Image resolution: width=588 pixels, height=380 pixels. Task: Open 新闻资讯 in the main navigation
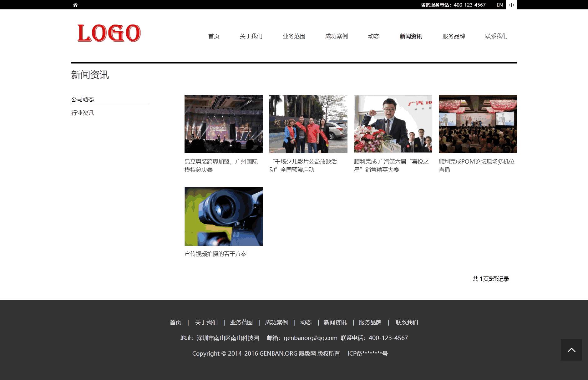411,36
